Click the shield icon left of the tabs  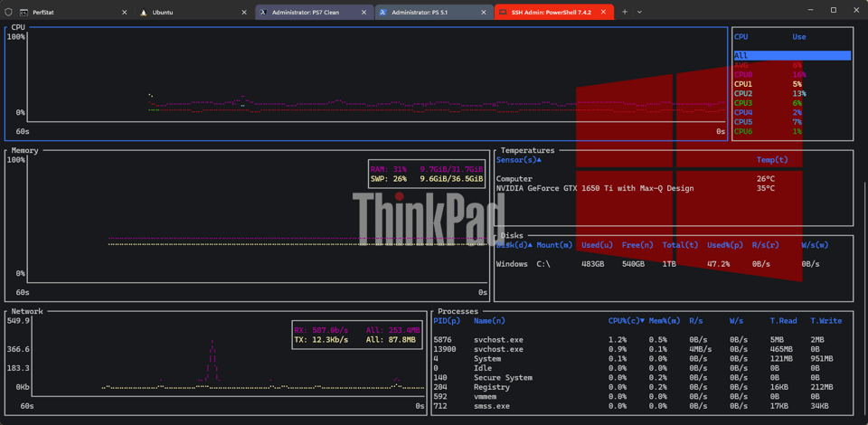8,12
